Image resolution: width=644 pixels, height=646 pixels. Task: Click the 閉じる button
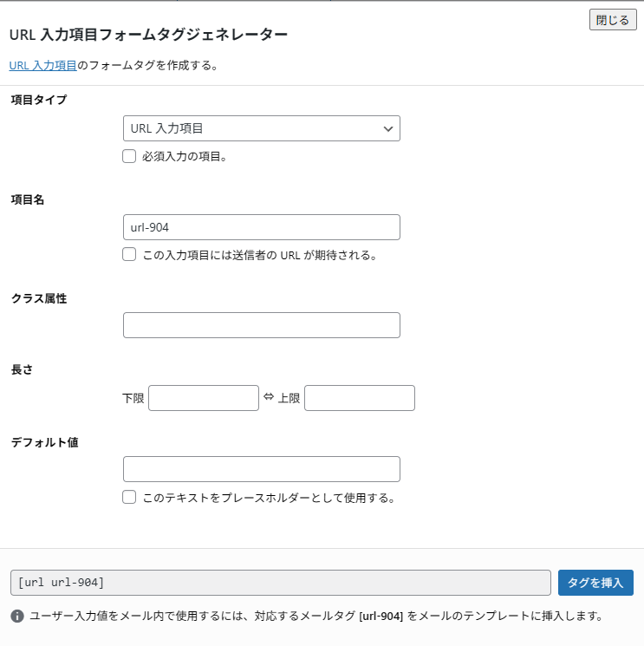tap(613, 20)
